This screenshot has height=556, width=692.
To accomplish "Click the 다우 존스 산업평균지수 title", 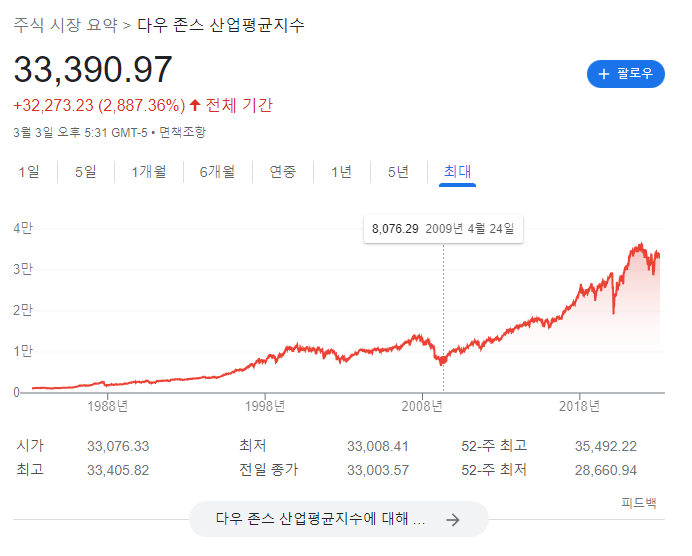I will pos(221,25).
